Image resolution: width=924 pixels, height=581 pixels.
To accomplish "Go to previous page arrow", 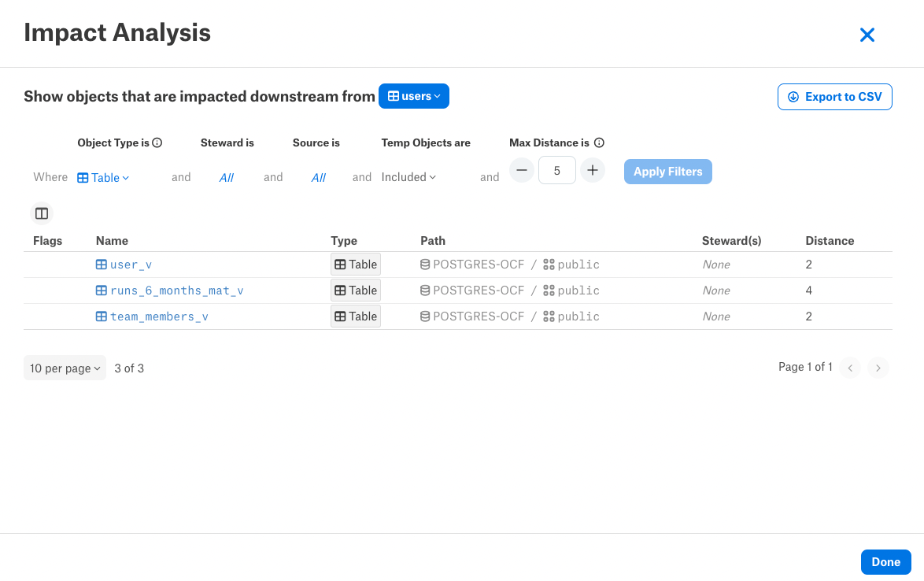I will 850,368.
